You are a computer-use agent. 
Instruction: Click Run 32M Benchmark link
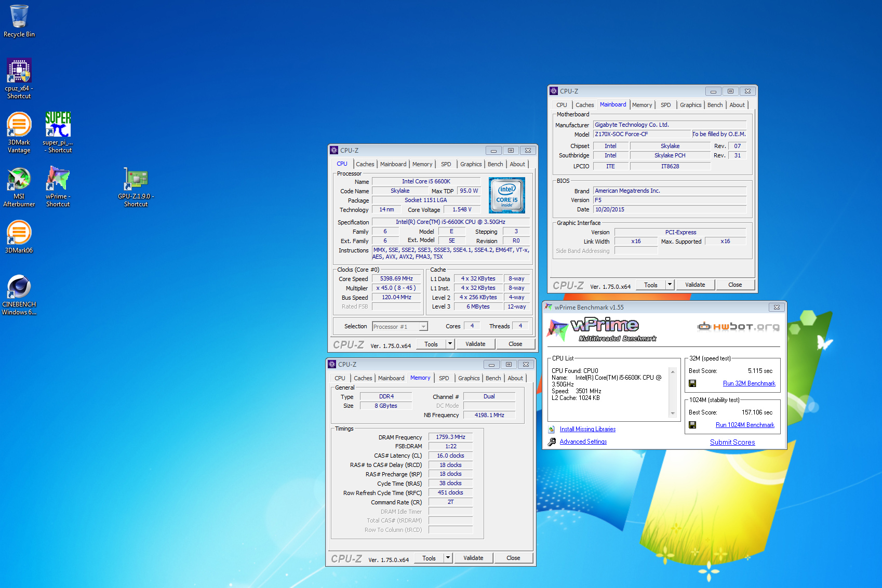click(749, 383)
